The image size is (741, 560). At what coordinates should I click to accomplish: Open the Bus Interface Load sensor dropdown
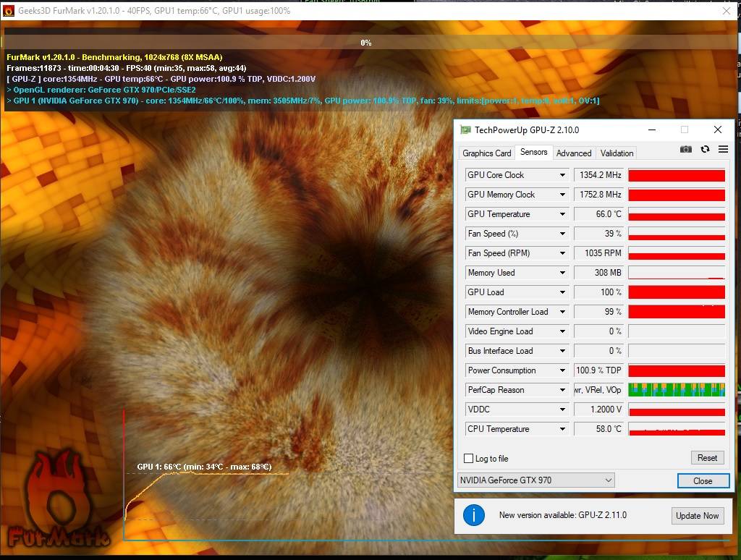pyautogui.click(x=562, y=351)
